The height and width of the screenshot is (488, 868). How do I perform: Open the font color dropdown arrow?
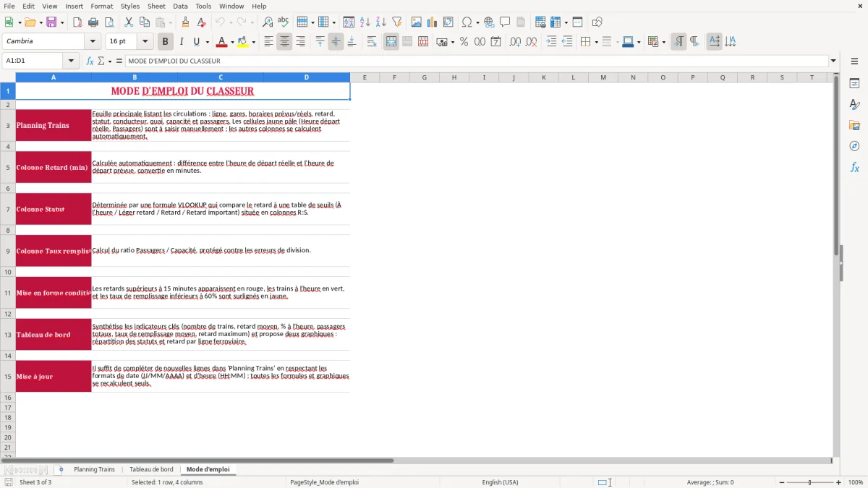[231, 42]
